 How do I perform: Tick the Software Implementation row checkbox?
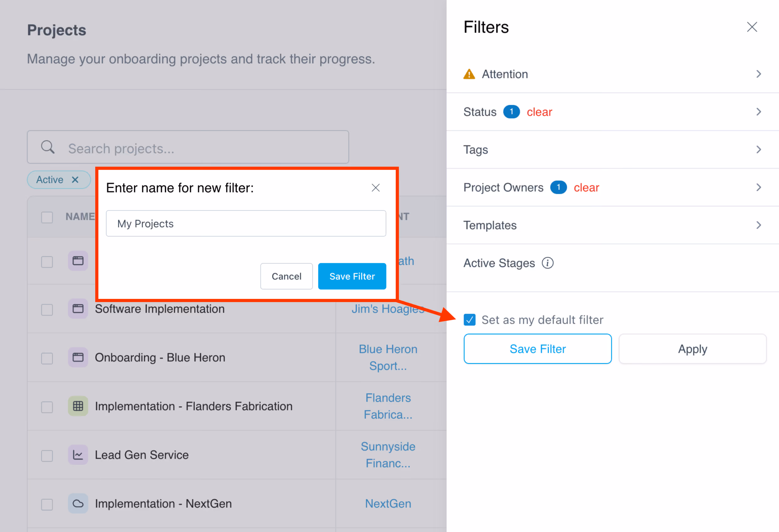[47, 310]
